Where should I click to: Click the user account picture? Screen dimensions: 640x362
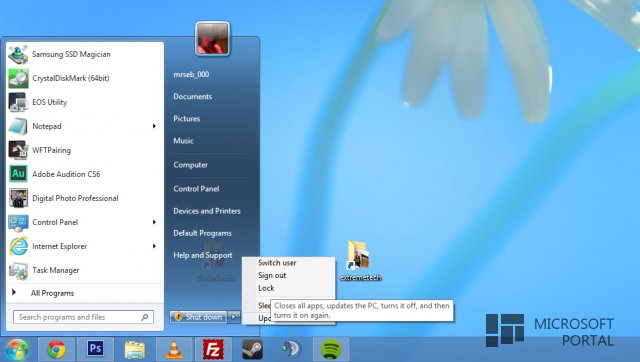coord(212,39)
